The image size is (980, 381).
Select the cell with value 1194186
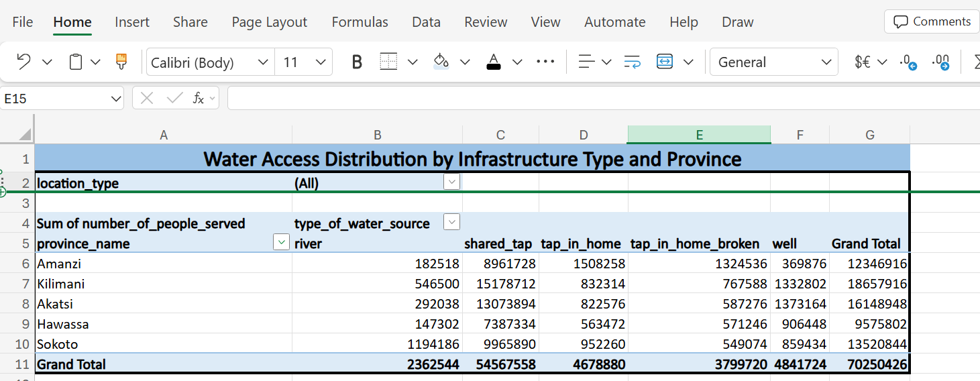coord(378,344)
